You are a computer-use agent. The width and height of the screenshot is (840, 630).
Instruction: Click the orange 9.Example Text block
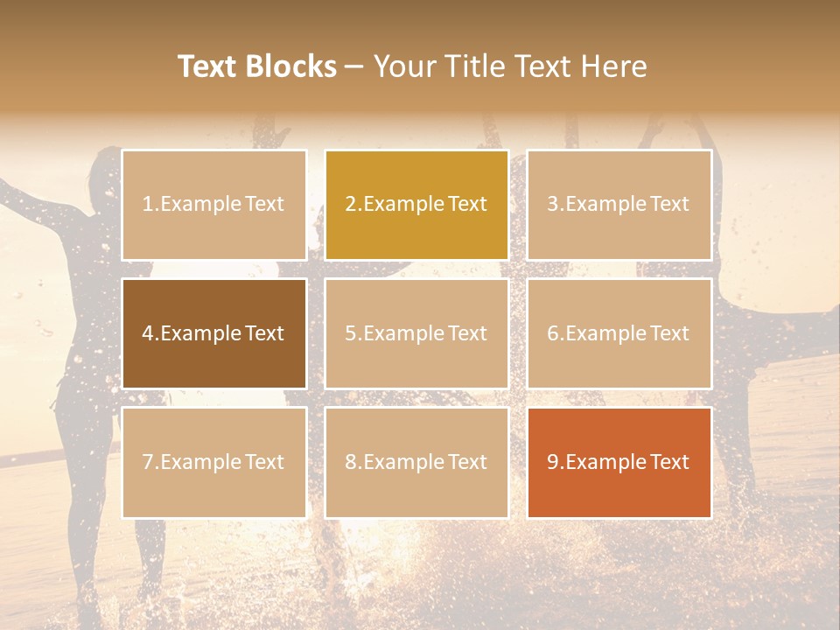click(x=619, y=462)
